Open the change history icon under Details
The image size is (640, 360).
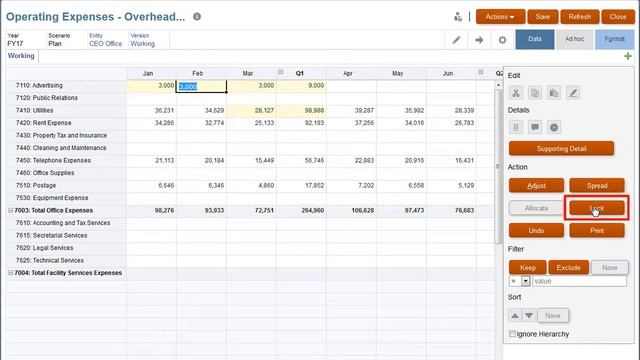(554, 127)
